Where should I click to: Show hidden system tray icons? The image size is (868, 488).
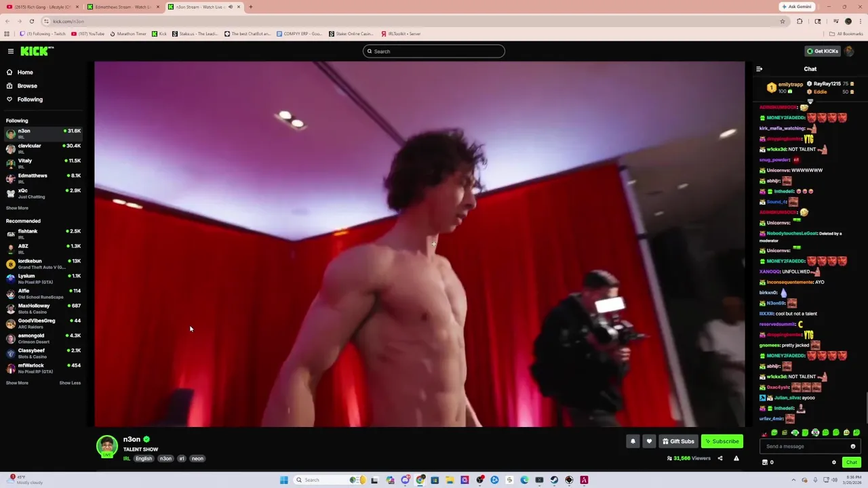coord(794,480)
